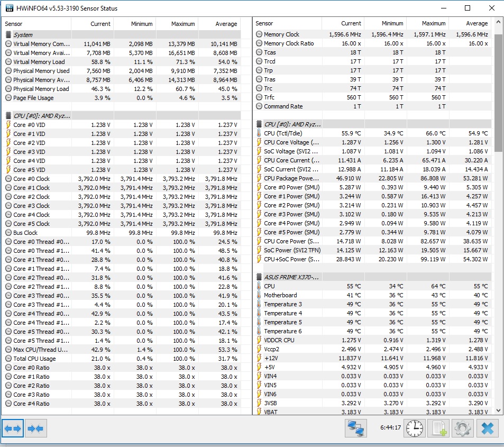Click the left pane Maximum column header
Image resolution: width=504 pixels, height=447 pixels.
[177, 24]
